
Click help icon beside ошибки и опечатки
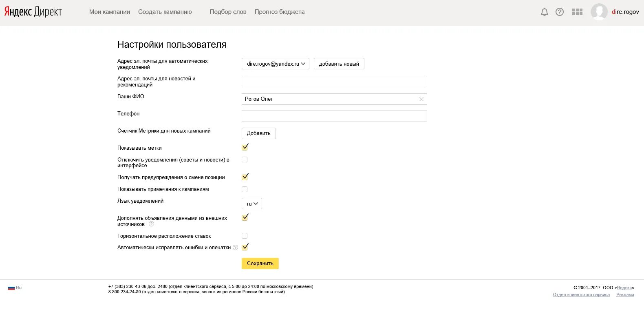(235, 248)
